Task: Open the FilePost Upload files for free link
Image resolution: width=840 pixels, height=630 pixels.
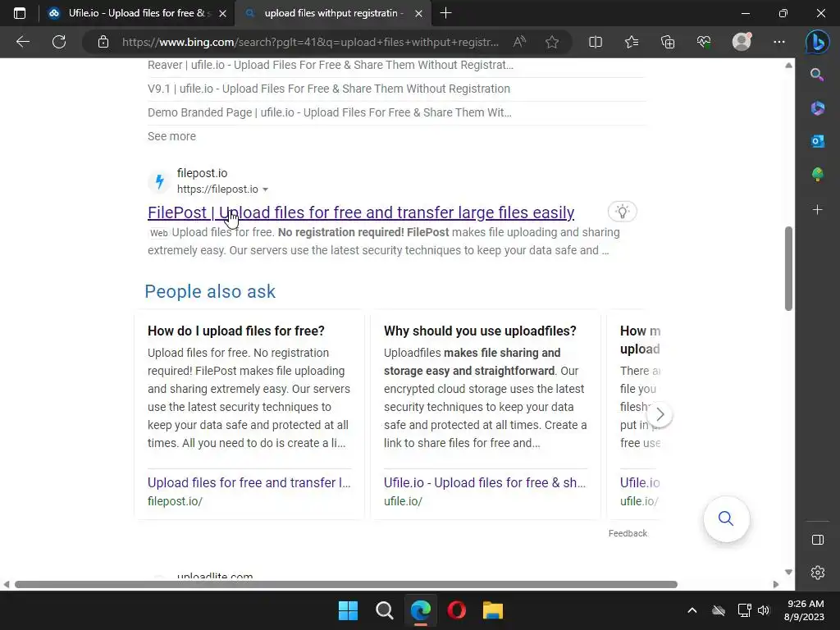Action: point(361,212)
